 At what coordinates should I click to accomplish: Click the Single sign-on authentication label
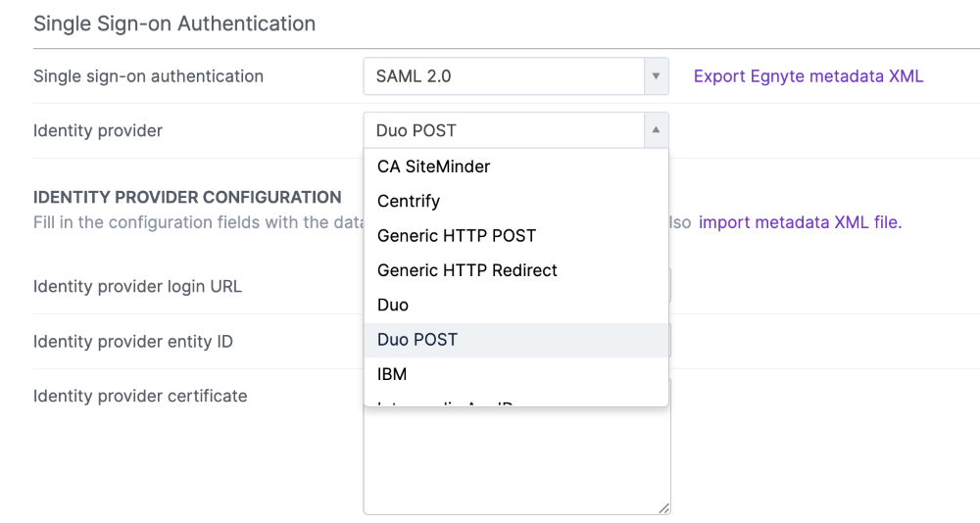[x=148, y=76]
